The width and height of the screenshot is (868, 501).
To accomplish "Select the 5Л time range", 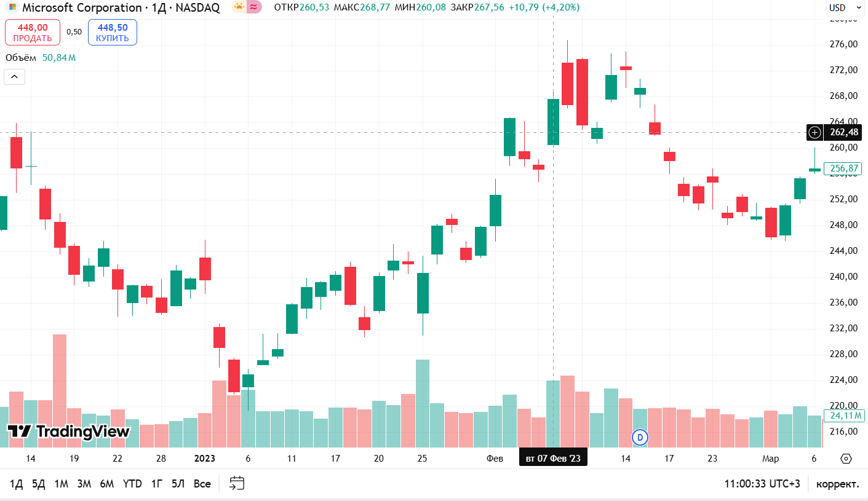I will (178, 484).
